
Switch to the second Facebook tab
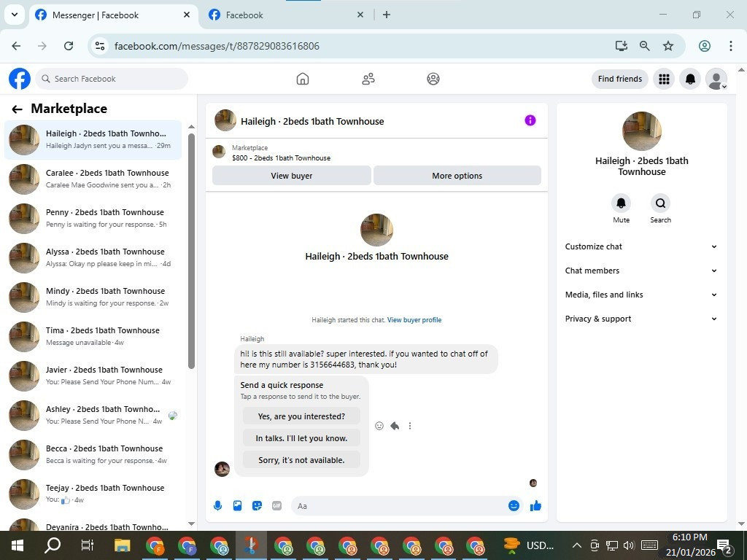click(x=286, y=15)
